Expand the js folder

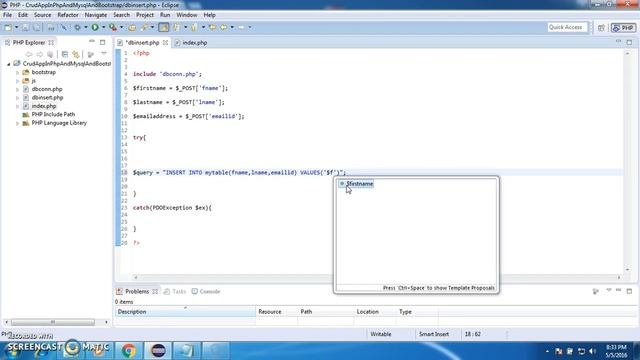click(x=18, y=81)
